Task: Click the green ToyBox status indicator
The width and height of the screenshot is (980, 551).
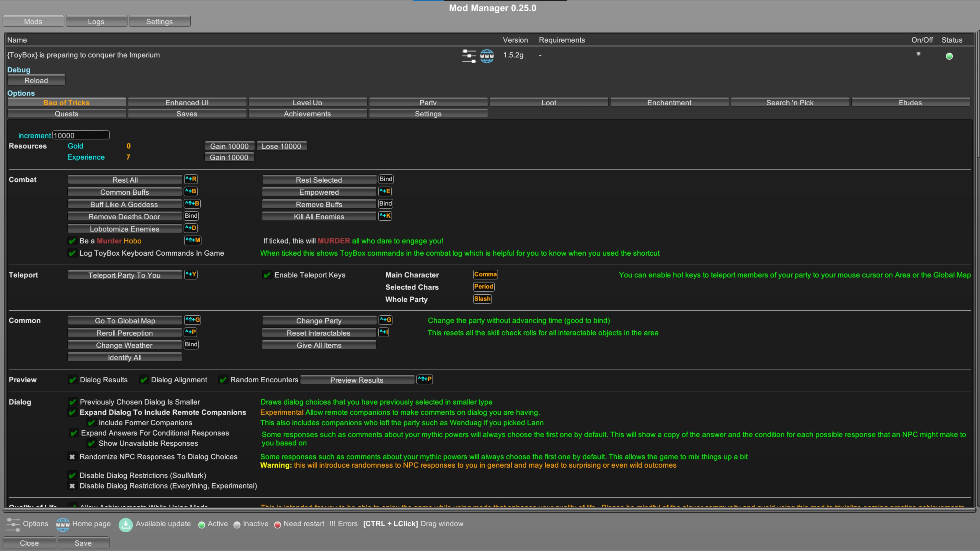Action: click(949, 56)
